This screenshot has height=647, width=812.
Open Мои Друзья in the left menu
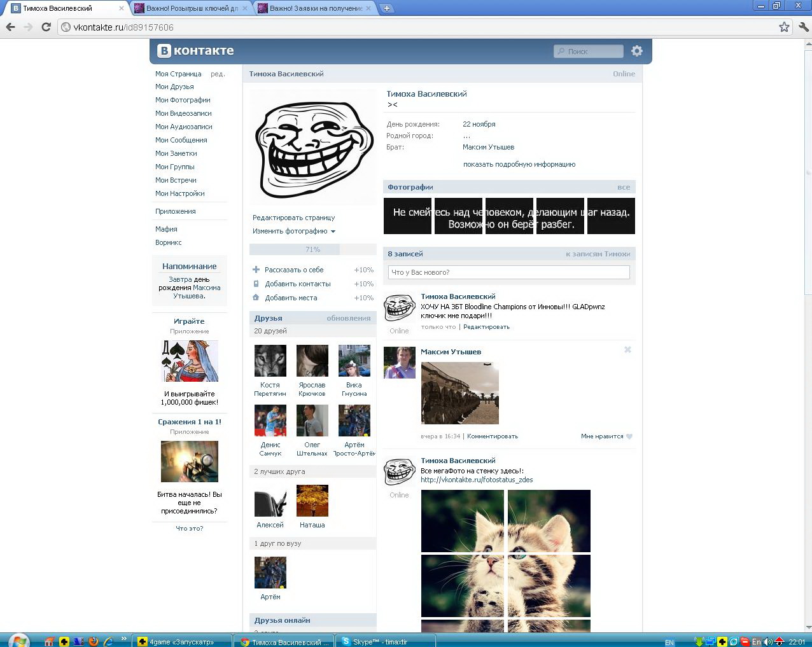click(174, 87)
